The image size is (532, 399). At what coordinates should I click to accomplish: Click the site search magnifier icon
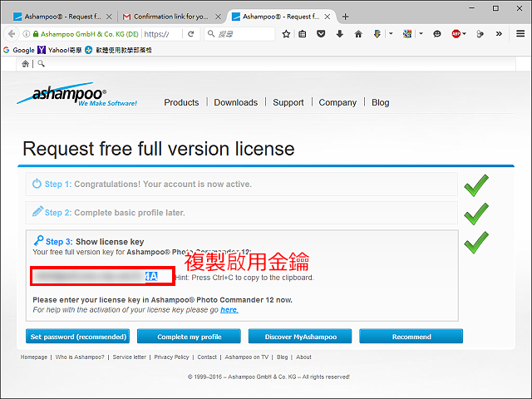tap(41, 63)
